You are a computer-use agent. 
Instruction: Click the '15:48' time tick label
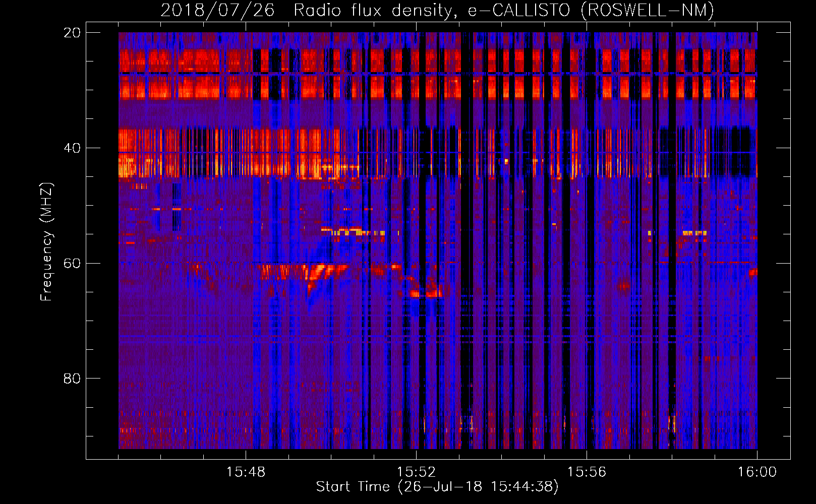coord(246,472)
